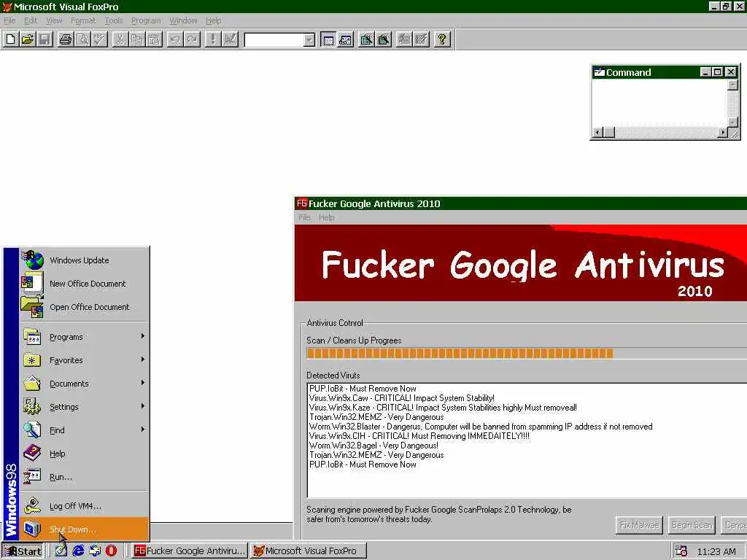
Task: Toggle the Command Window toolbar icon
Action: pyautogui.click(x=328, y=39)
